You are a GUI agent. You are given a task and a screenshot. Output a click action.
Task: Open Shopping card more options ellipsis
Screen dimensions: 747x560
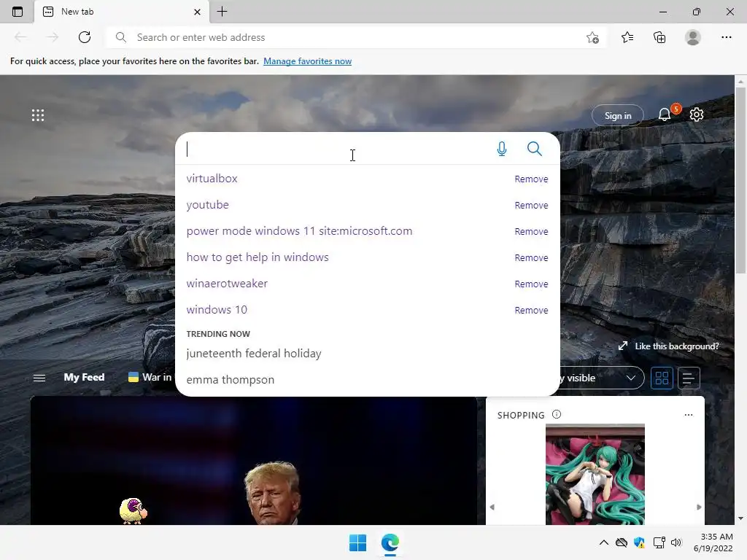(x=689, y=415)
